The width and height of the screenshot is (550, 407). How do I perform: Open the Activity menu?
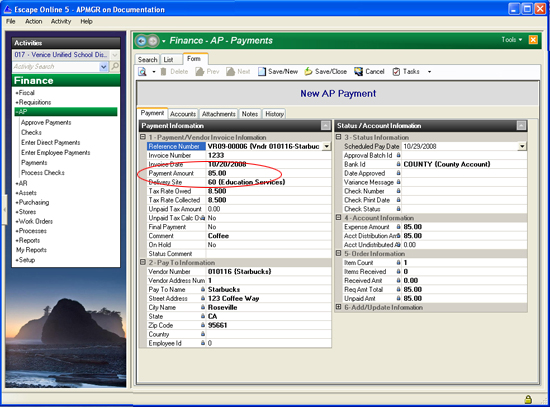[61, 21]
